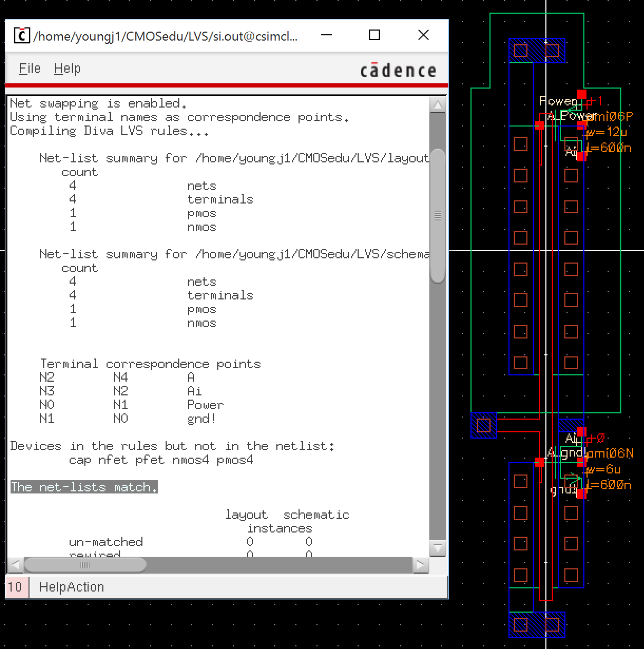The width and height of the screenshot is (644, 649).
Task: Grab the vertical scrollbar thumb
Action: pyautogui.click(x=438, y=216)
